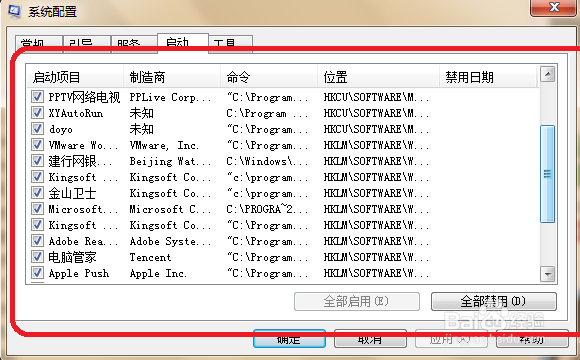The width and height of the screenshot is (580, 360).
Task: Click the vertical scrollbar thumb
Action: 547,174
